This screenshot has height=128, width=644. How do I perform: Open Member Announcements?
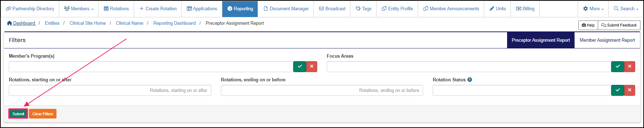point(451,9)
